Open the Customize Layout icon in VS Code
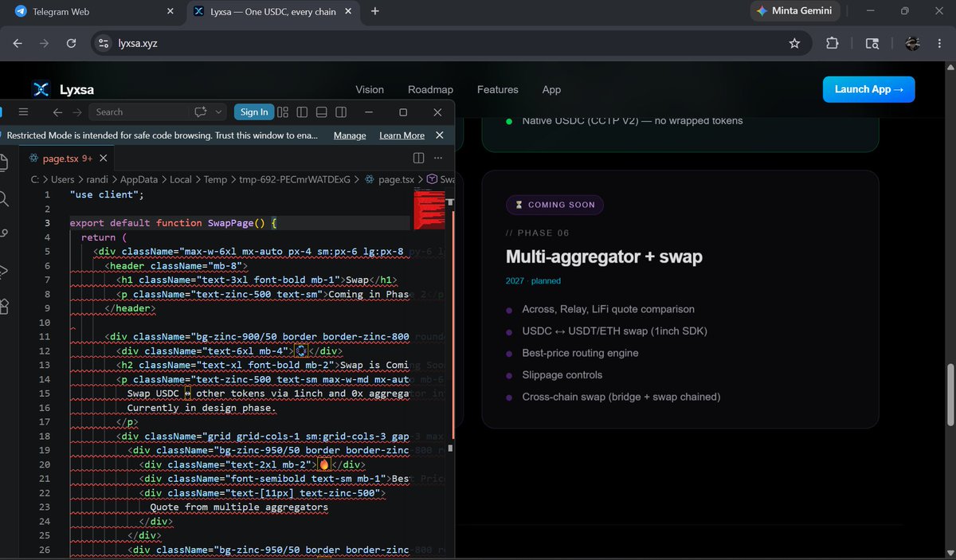 [283, 112]
